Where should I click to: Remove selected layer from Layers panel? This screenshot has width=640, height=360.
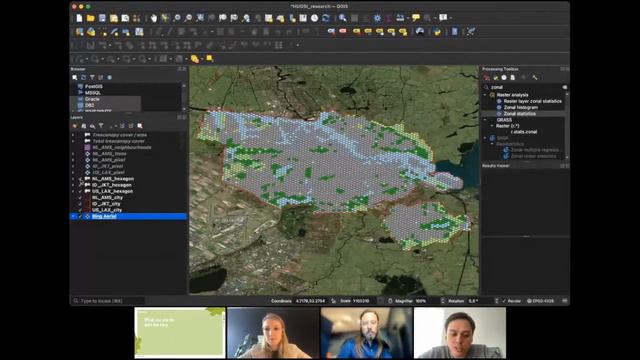tap(140, 126)
